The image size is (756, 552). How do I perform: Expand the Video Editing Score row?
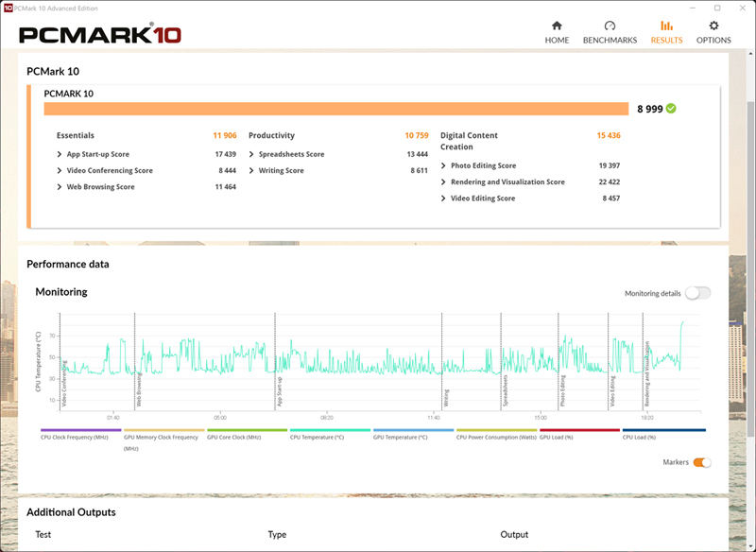point(443,198)
